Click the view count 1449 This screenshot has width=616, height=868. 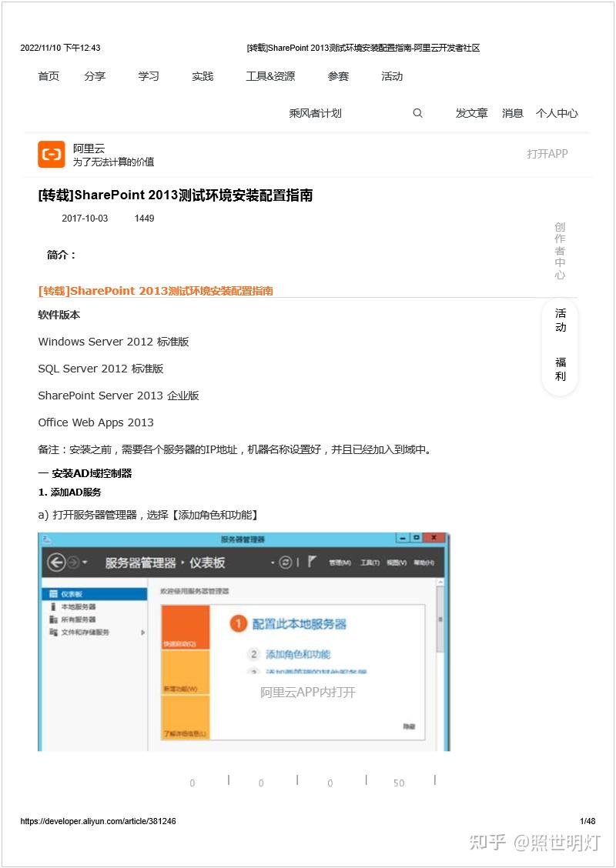(144, 218)
